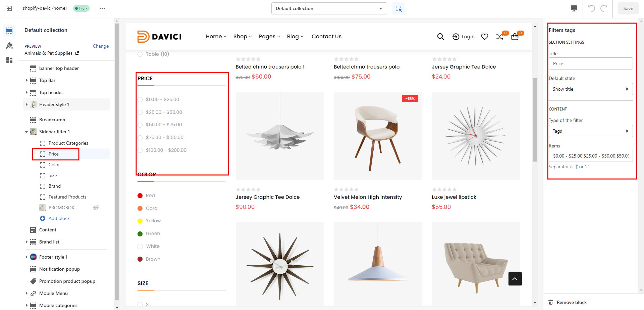Click the Undo arrow icon
644x310 pixels.
click(591, 8)
